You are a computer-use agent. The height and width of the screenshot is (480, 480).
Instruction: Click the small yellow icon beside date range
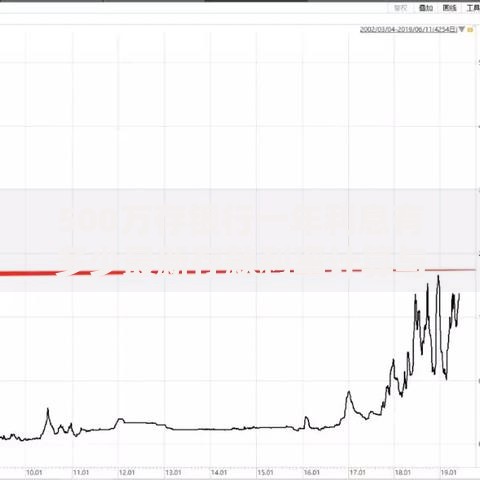click(470, 30)
